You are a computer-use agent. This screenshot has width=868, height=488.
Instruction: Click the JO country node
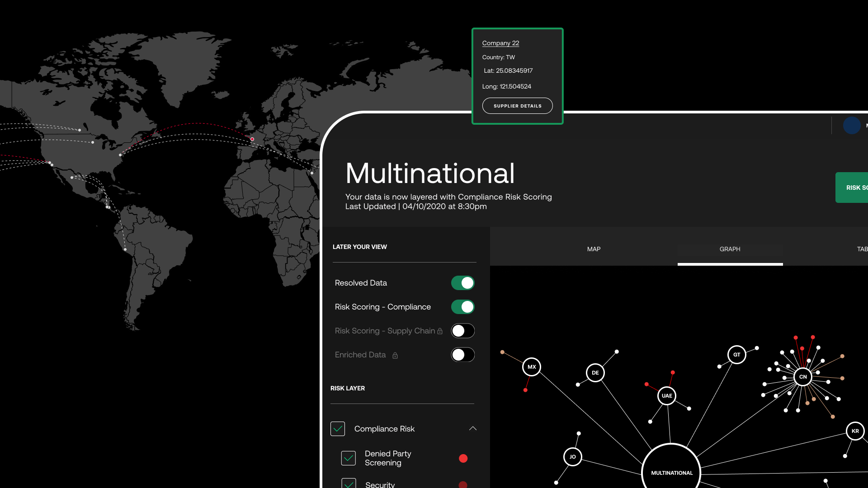coord(573,457)
